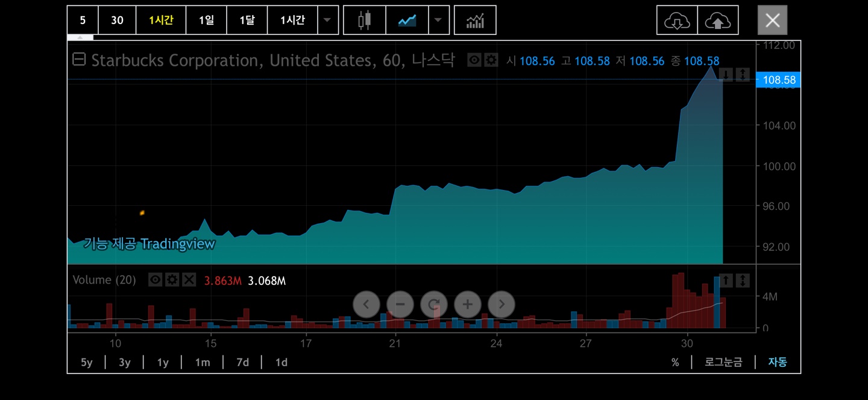The width and height of the screenshot is (868, 400).
Task: Click date 30 on time axis
Action: coord(687,343)
